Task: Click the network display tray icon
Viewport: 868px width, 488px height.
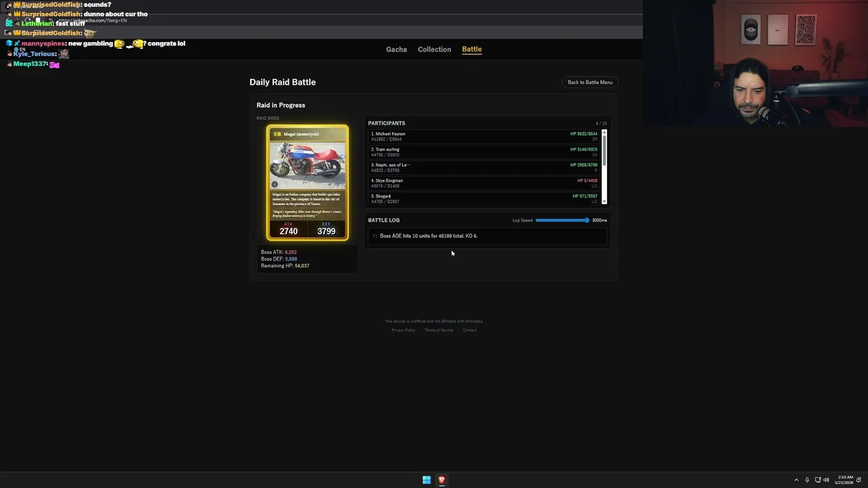Action: tap(818, 480)
